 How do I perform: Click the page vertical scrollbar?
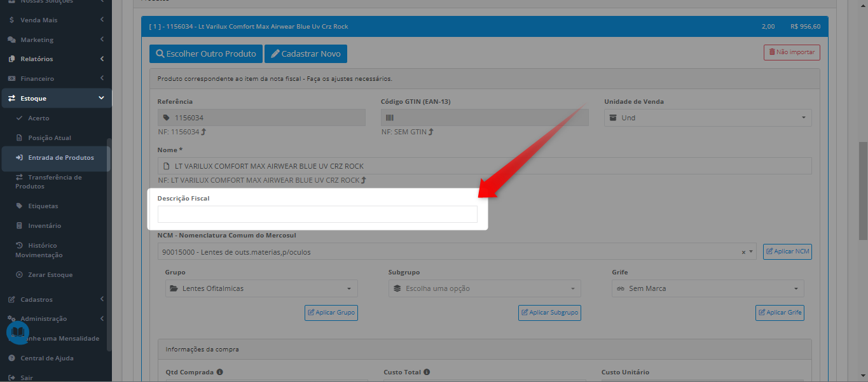(x=863, y=191)
